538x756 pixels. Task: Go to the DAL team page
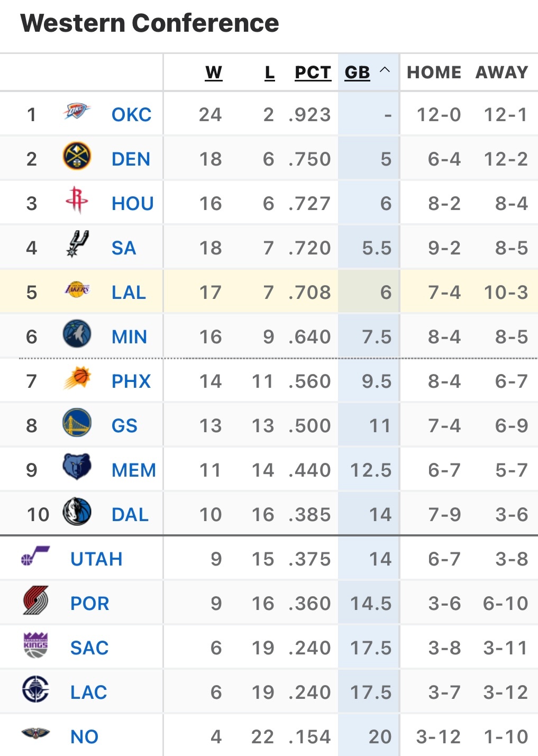130,514
